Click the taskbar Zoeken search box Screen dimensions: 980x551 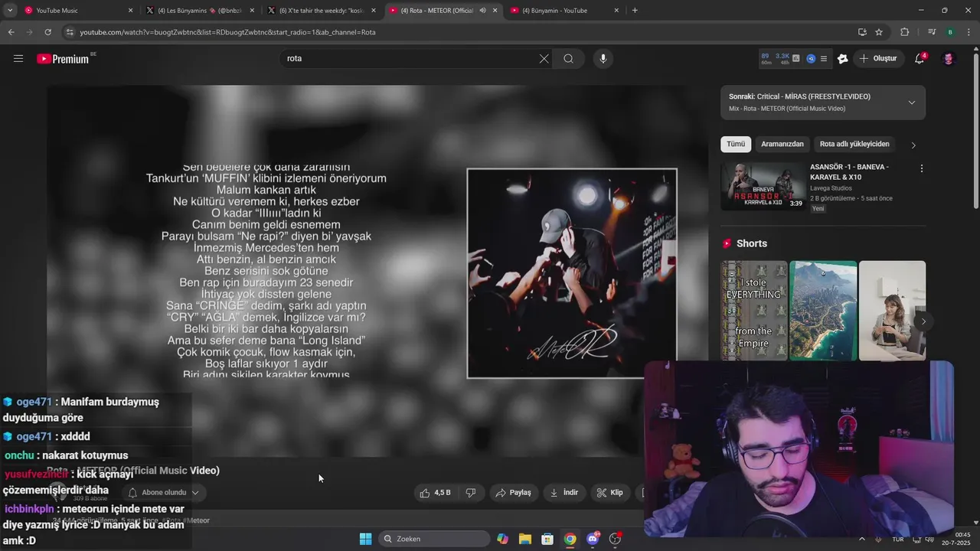point(434,539)
